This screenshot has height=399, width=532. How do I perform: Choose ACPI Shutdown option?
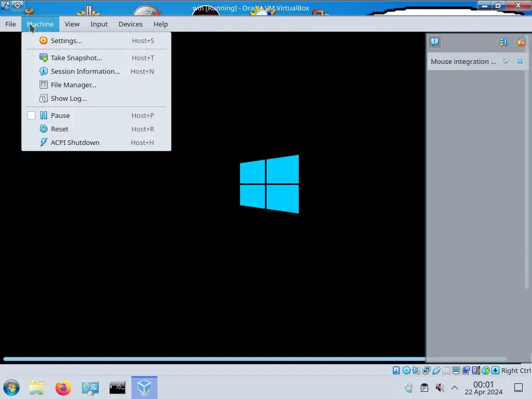coord(96,142)
